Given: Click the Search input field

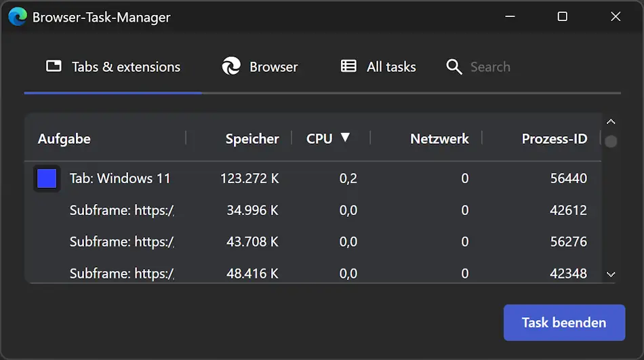Looking at the screenshot, I should (x=490, y=67).
